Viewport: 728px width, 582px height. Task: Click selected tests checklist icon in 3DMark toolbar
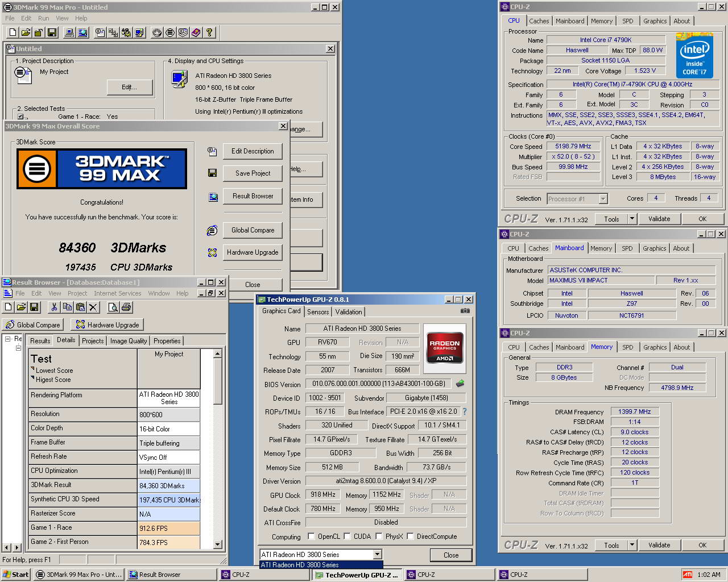(113, 33)
